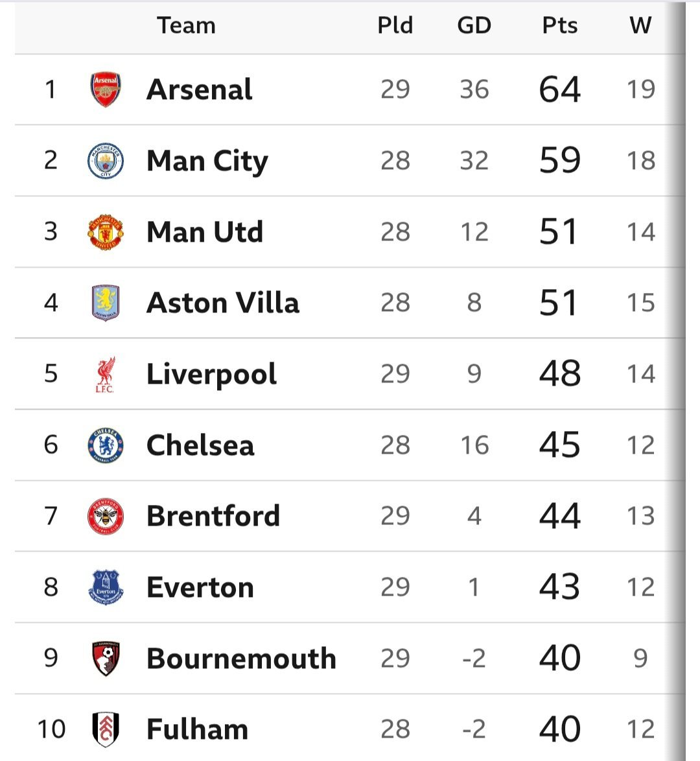The width and height of the screenshot is (700, 761).
Task: Click the Everton club crest
Action: (x=105, y=587)
